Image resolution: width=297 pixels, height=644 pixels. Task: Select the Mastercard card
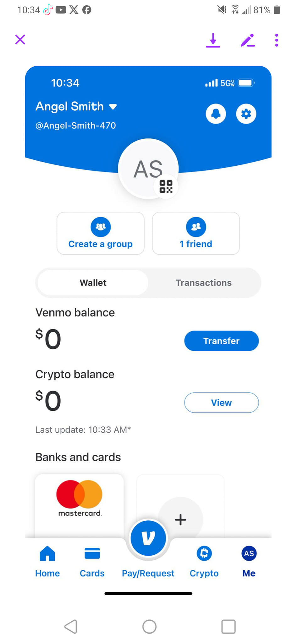[80, 506]
